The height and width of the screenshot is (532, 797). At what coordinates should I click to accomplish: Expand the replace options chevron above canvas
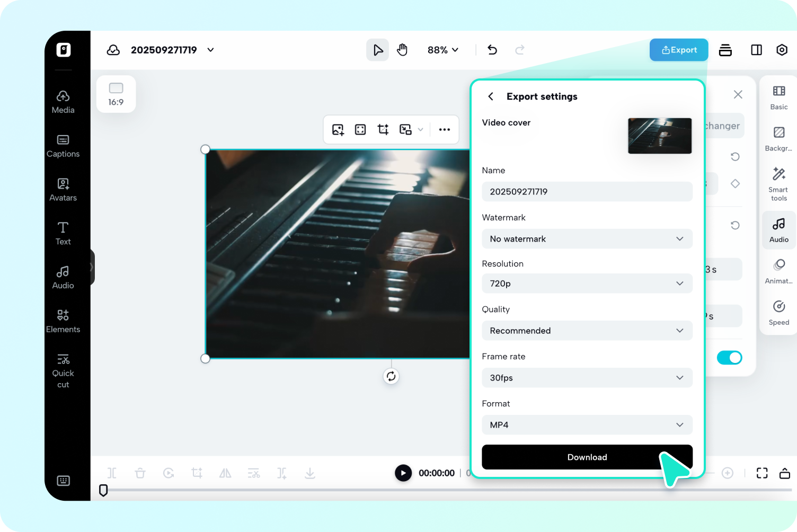(420, 130)
